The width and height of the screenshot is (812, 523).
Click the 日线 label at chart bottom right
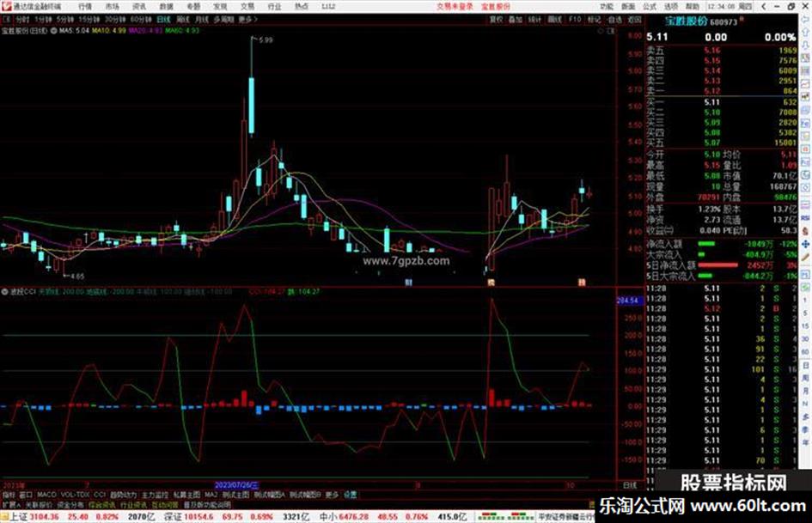click(x=630, y=486)
